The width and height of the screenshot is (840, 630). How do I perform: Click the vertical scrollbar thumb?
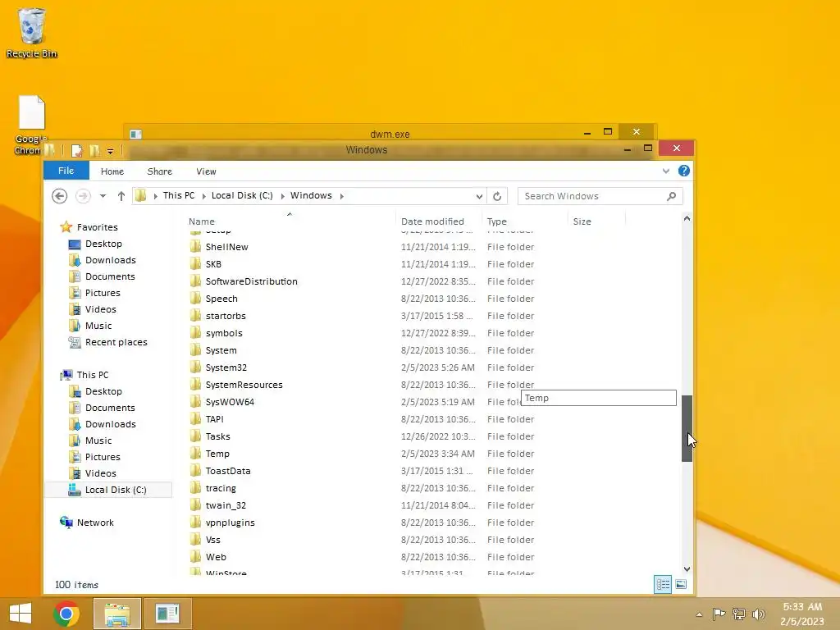(687, 428)
